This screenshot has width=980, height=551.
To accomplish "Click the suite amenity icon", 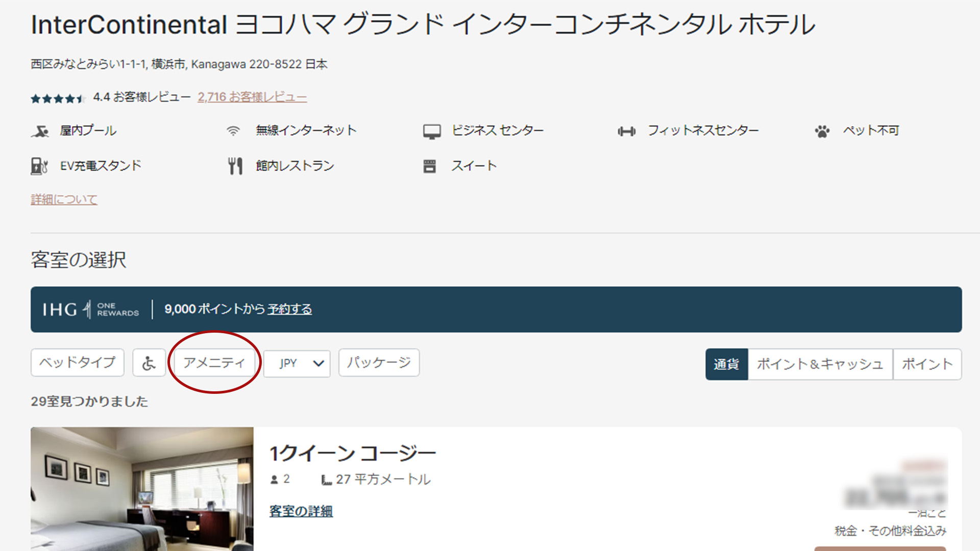I will 430,166.
